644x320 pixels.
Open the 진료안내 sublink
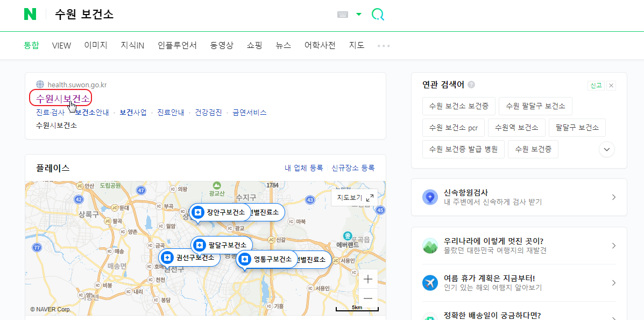(171, 112)
